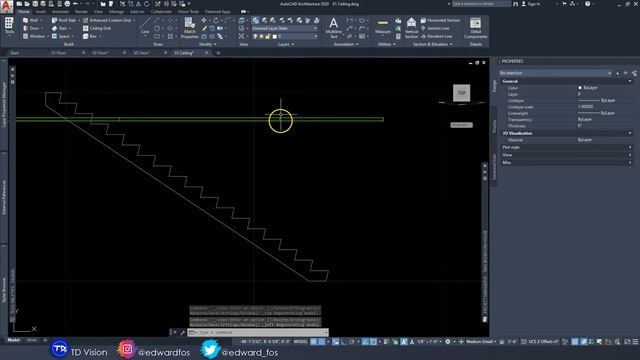
Task: Add a new drawing tab with plus button
Action: pyautogui.click(x=218, y=53)
